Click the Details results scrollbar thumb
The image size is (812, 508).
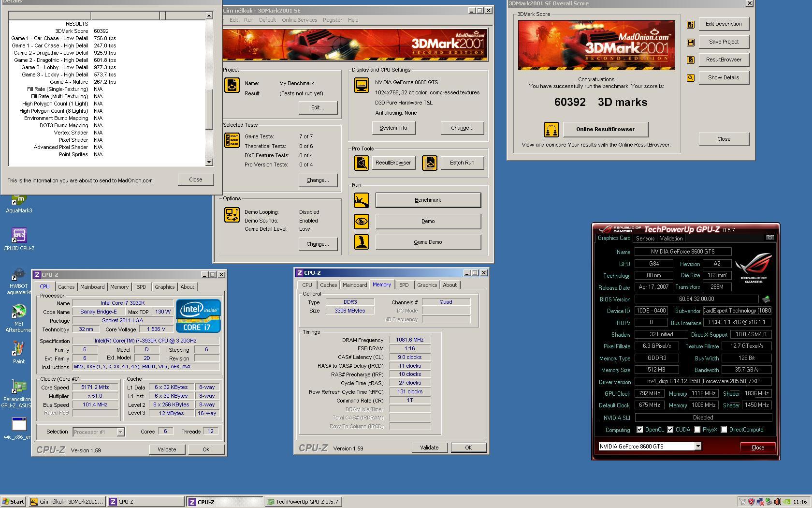tap(209, 109)
